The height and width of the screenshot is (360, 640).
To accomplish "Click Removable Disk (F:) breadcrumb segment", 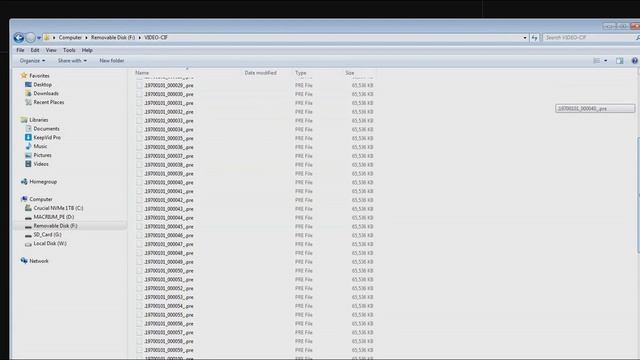I will [113, 38].
